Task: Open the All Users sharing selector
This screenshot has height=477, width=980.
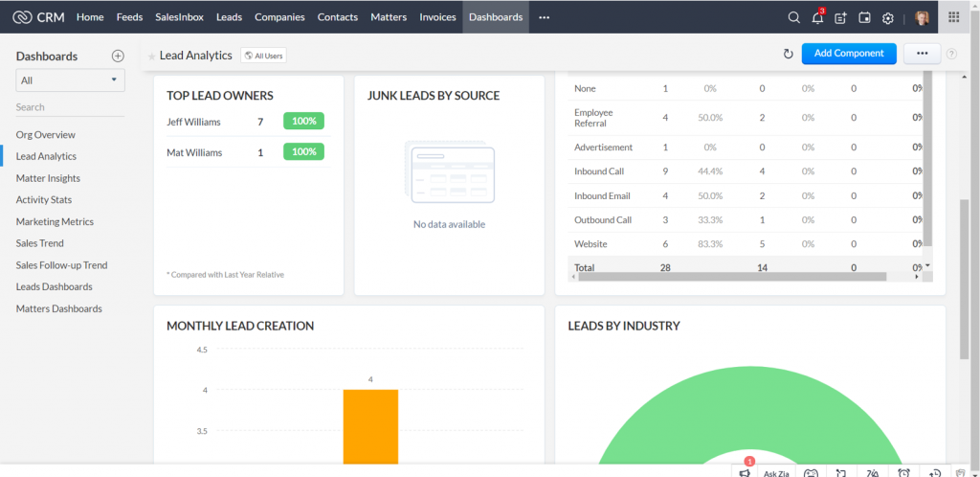Action: point(263,57)
